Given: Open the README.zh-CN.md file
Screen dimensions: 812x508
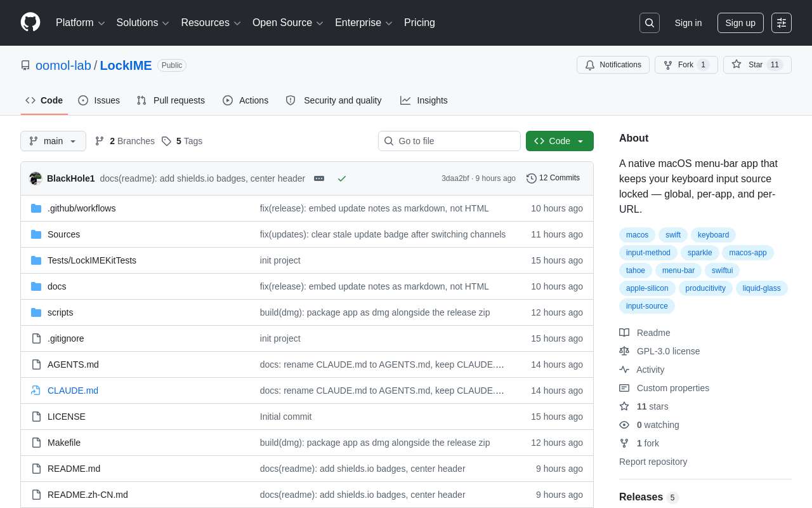Looking at the screenshot, I should pos(88,495).
